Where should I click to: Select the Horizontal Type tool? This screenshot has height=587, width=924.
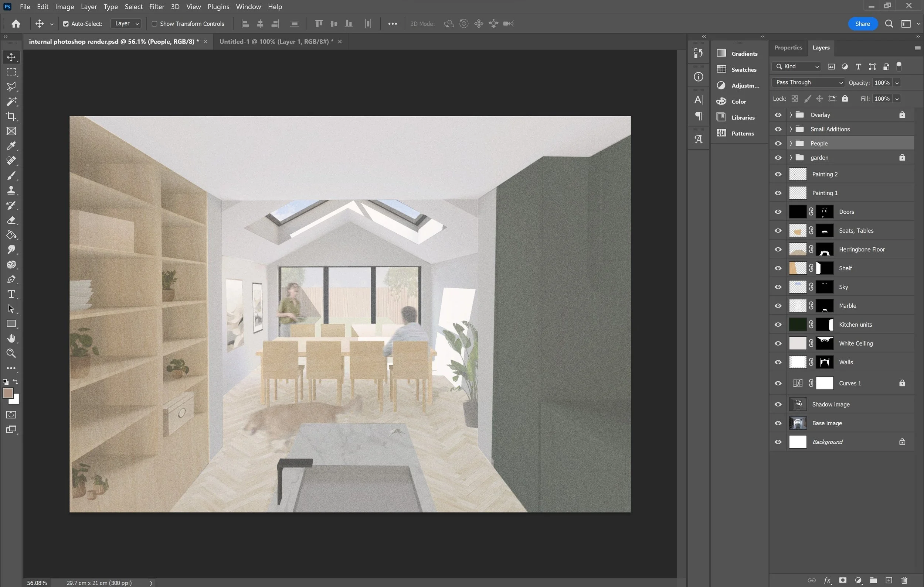pyautogui.click(x=11, y=294)
